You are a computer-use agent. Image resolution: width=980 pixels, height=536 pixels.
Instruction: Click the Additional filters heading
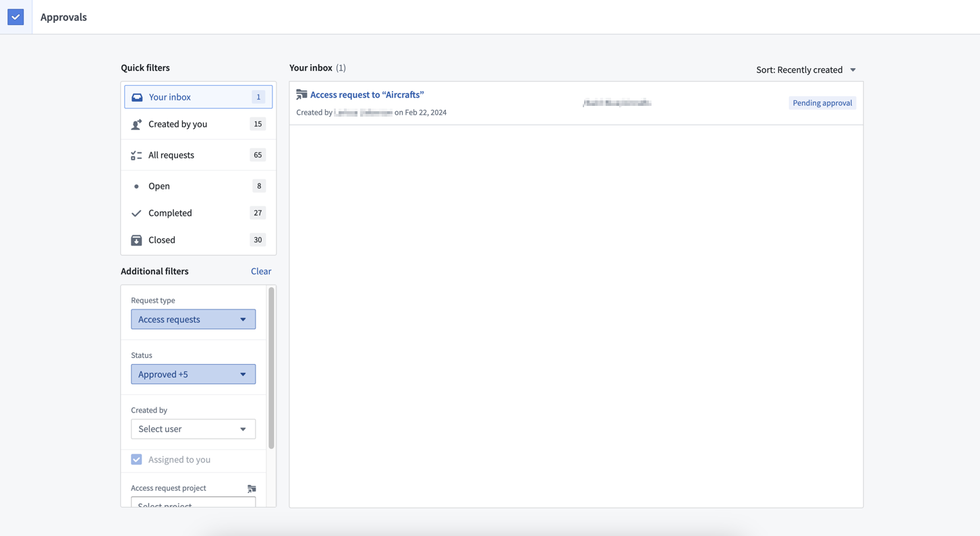154,271
